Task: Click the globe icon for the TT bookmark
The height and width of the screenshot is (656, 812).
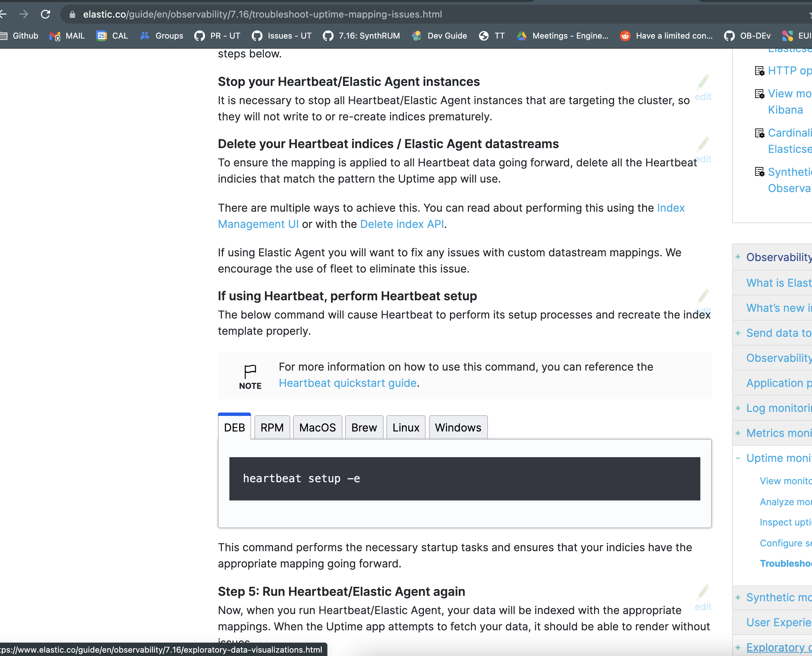Action: click(x=483, y=36)
